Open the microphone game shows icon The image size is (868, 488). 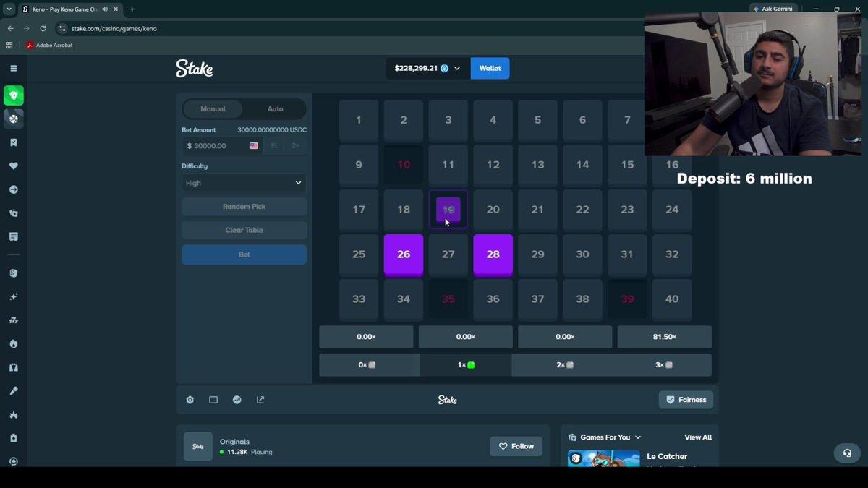point(13,391)
